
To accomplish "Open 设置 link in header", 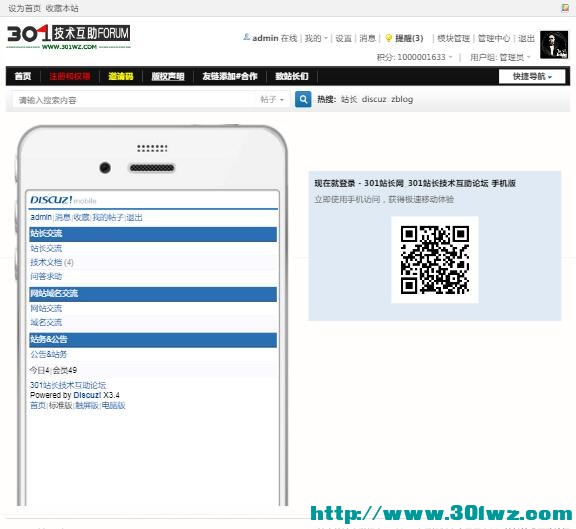I will (x=343, y=38).
